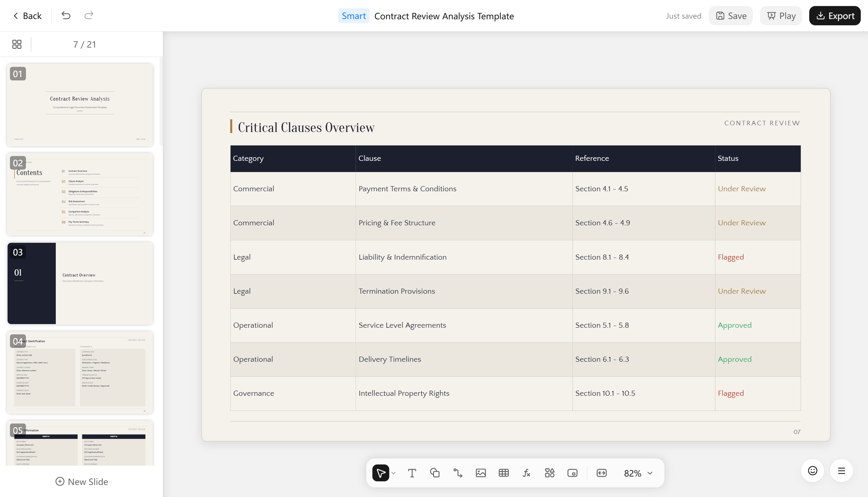
Task: Click the Just saved status text
Action: pos(683,16)
